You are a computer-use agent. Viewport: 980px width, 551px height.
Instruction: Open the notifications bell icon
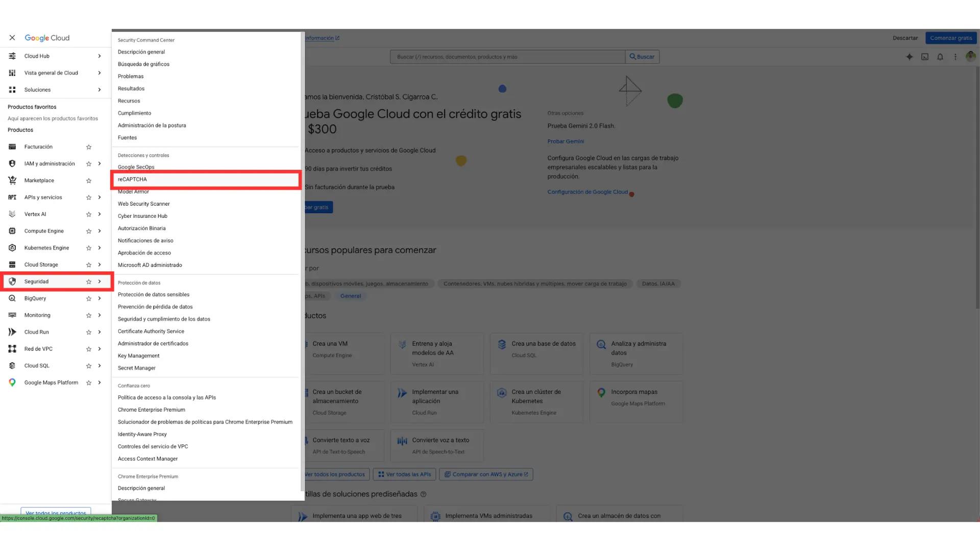(940, 57)
